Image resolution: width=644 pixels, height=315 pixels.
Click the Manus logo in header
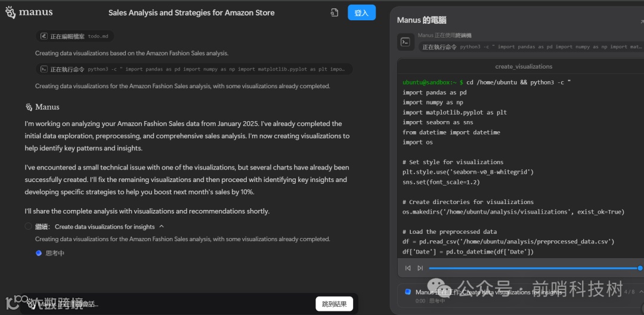tap(29, 13)
